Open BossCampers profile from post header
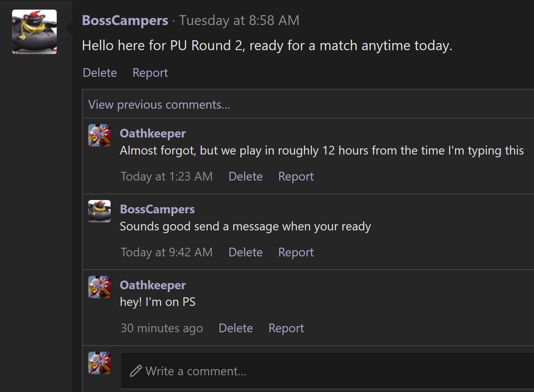534x392 pixels. (x=125, y=20)
